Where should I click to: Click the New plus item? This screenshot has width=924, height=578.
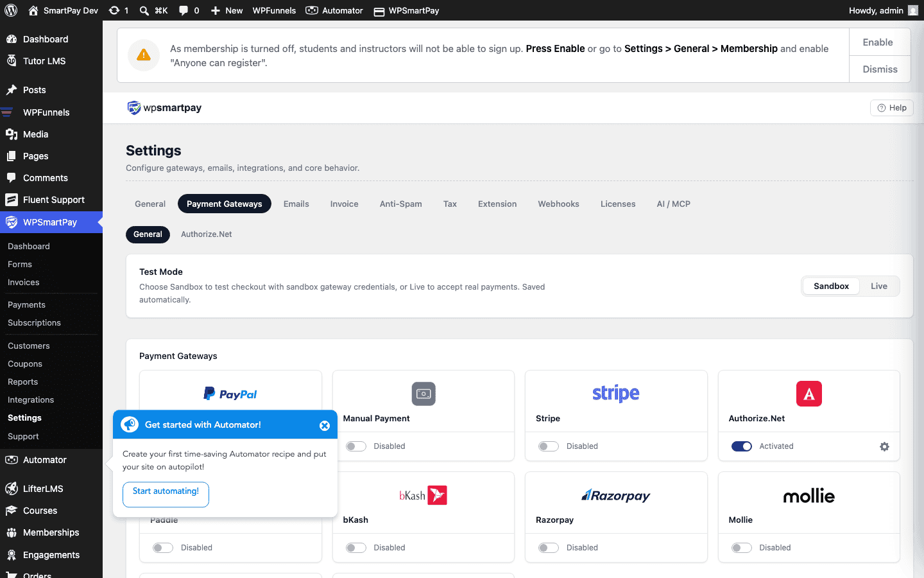pyautogui.click(x=227, y=10)
